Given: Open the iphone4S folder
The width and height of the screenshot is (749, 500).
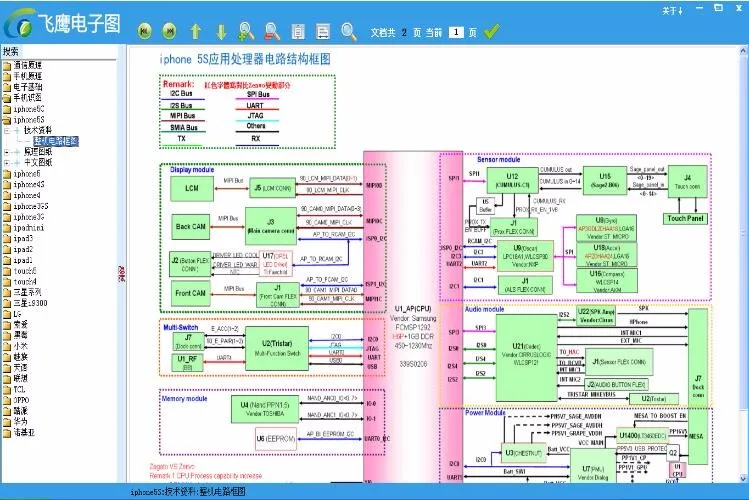Looking at the screenshot, I should (x=23, y=184).
